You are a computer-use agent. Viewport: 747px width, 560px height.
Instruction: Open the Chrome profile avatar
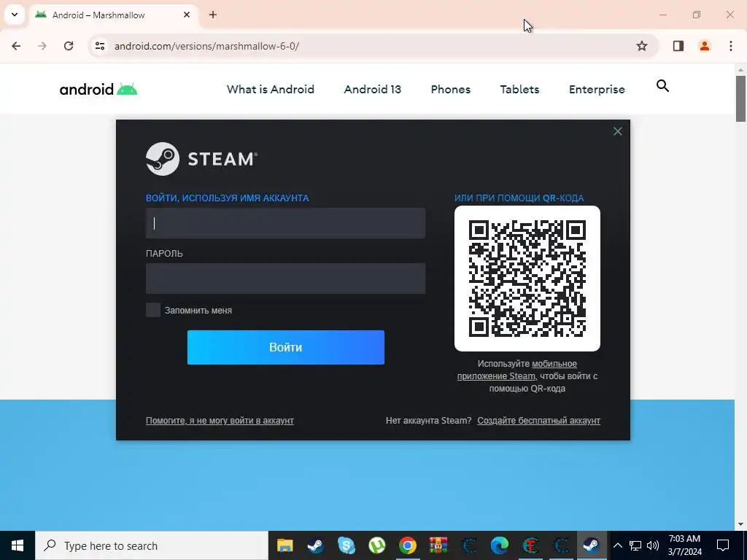[x=705, y=46]
